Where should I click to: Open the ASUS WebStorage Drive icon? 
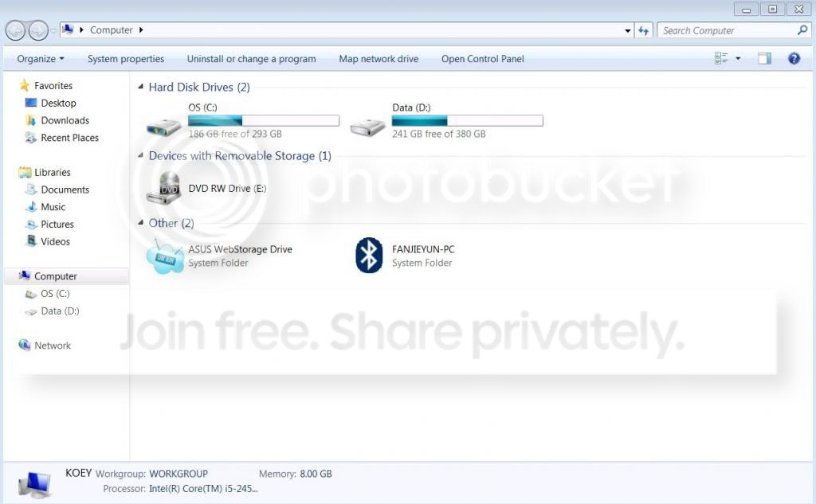[165, 256]
